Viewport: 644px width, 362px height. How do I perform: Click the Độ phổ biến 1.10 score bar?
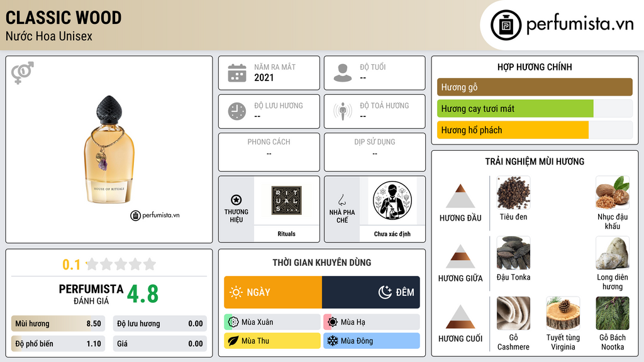(58, 344)
